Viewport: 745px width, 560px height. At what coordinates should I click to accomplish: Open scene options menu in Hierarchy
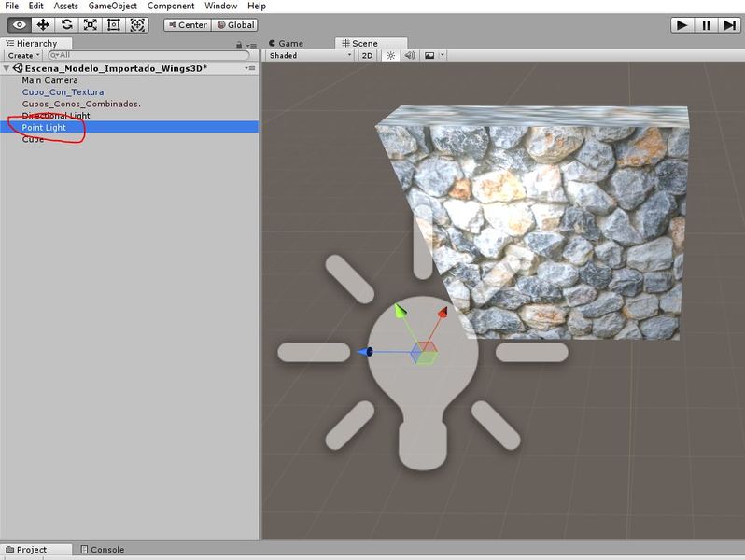[x=250, y=68]
